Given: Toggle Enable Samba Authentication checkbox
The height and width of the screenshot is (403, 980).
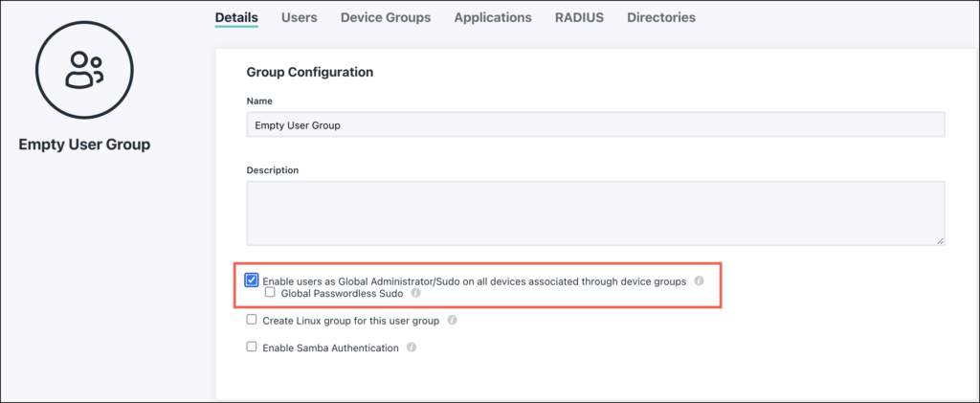Looking at the screenshot, I should (x=252, y=347).
